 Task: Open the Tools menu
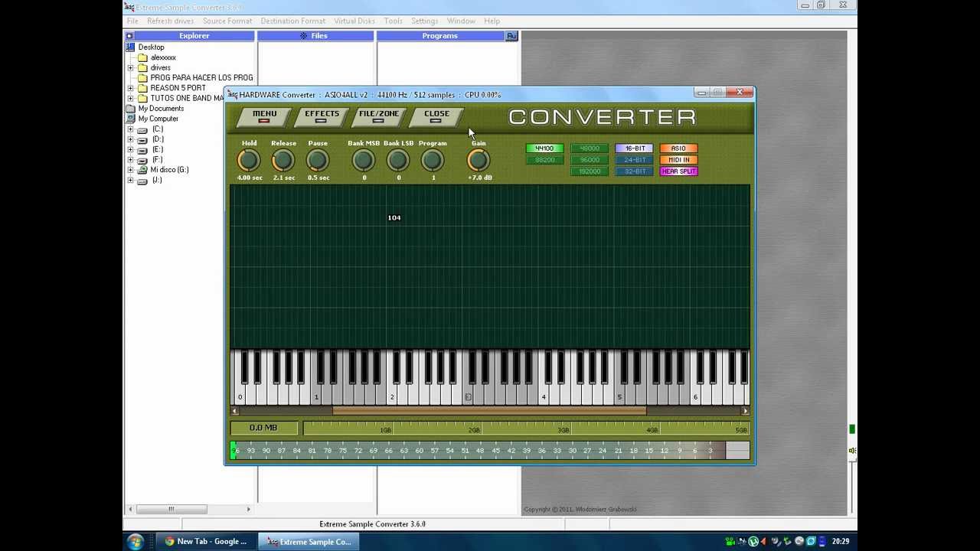point(393,21)
